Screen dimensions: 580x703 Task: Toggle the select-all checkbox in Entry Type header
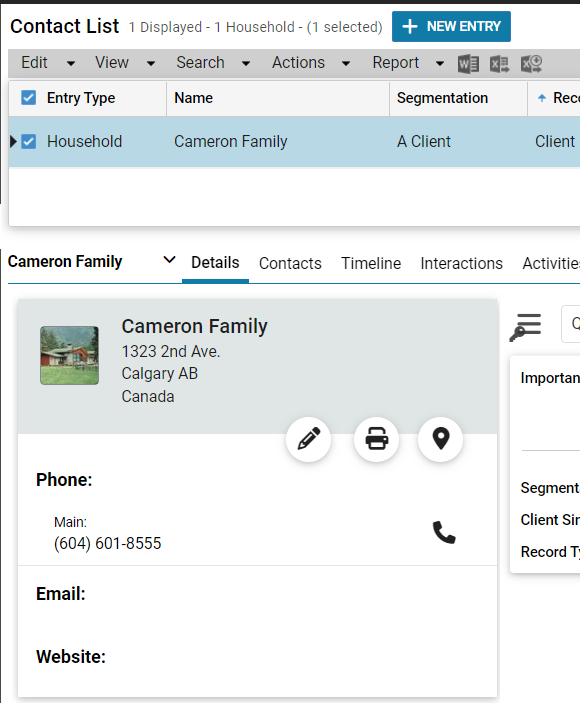(29, 97)
